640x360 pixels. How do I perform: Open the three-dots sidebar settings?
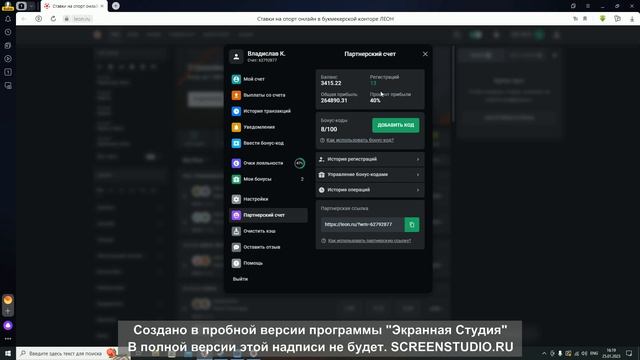tap(8, 339)
